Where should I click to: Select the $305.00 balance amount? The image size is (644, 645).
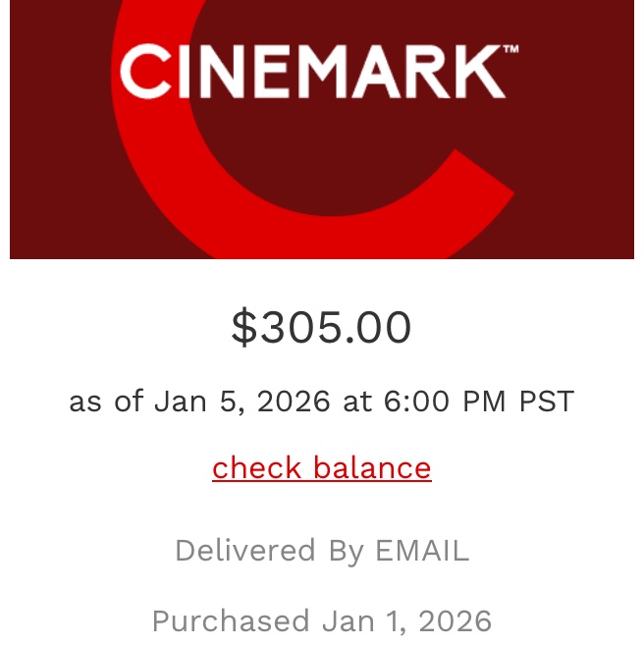(321, 328)
